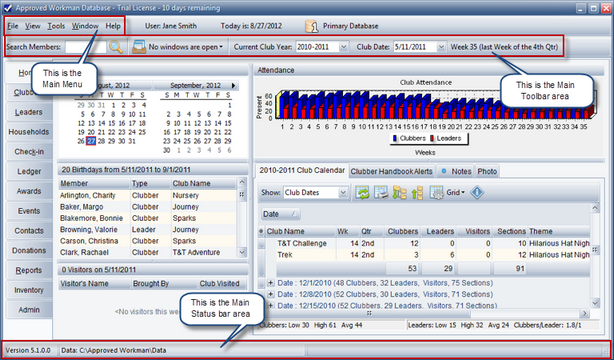Select the Arlington, Charity birthday row
Image resolution: width=614 pixels, height=360 pixels.
pyautogui.click(x=148, y=195)
